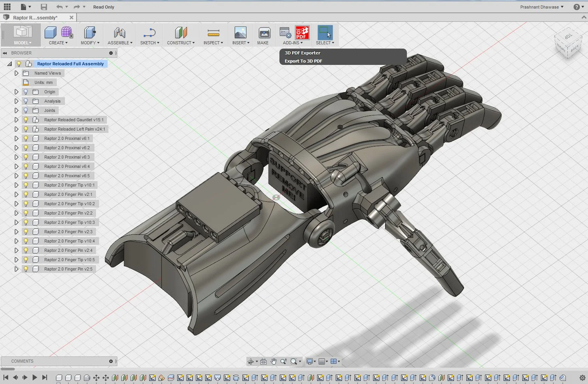Expand the Joints folder in browser
This screenshot has width=588, height=384.
(16, 110)
